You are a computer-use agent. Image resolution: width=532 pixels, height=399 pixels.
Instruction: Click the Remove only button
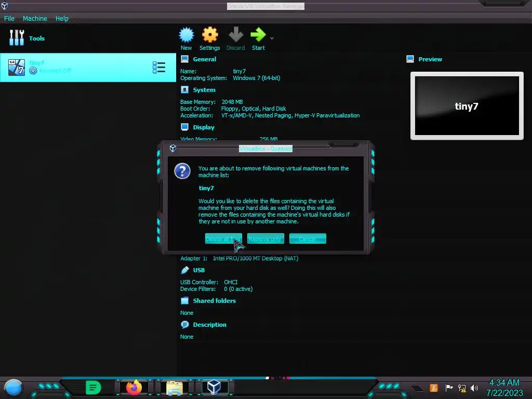pyautogui.click(x=265, y=238)
